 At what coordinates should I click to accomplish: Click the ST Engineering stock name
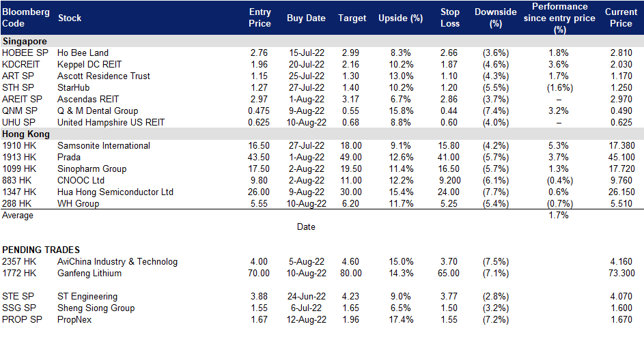tap(87, 296)
